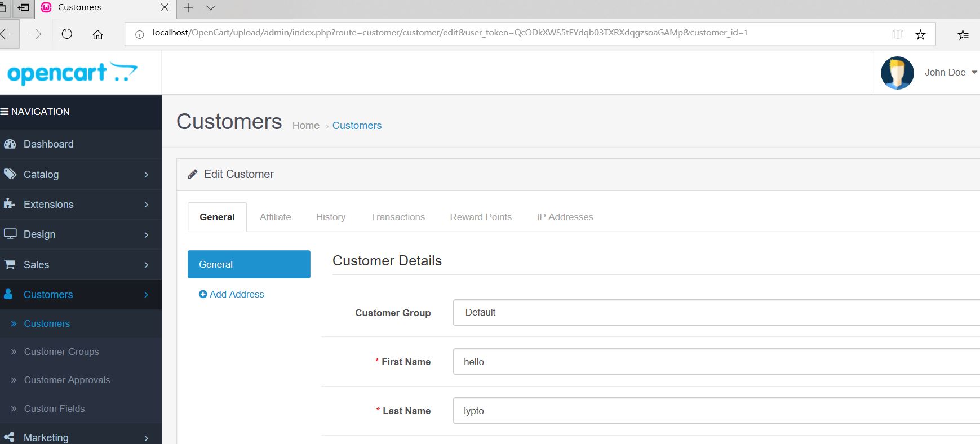Click the Add Address link
Screen dimensions: 980x444
click(x=232, y=294)
